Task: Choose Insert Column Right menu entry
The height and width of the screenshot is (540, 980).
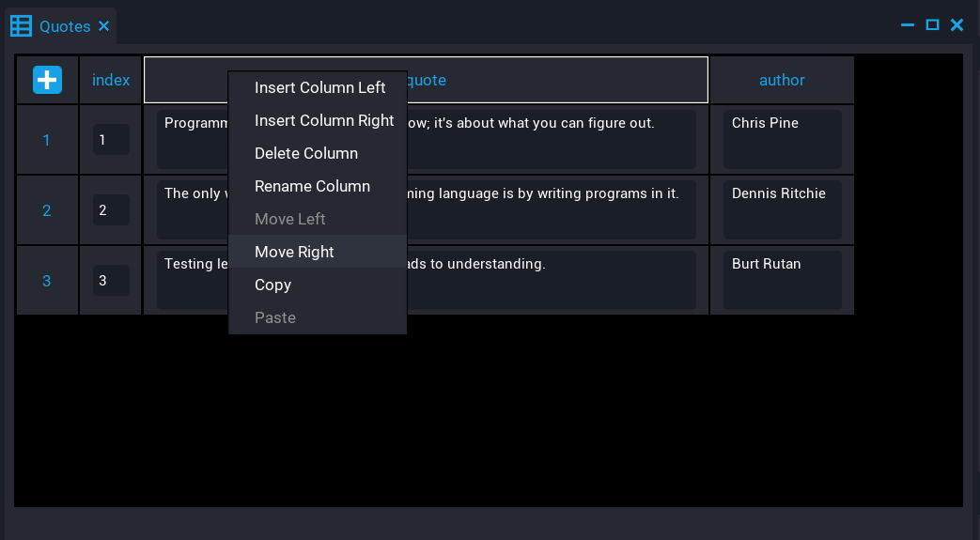Action: click(x=324, y=120)
